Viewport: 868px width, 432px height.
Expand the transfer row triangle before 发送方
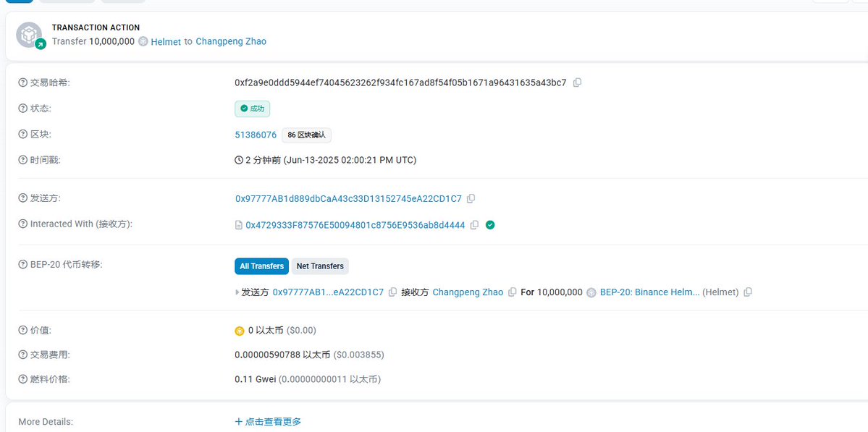(x=237, y=292)
